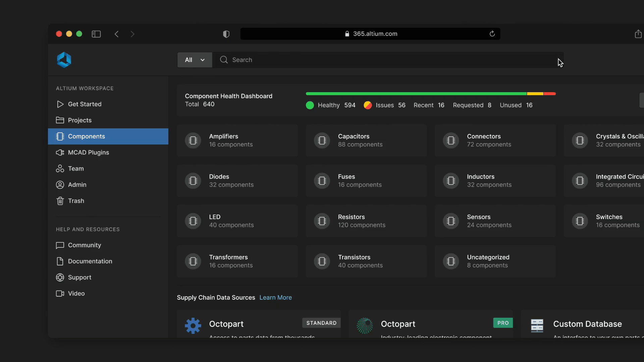Open the Fuses category card
644x362 pixels.
(366, 181)
